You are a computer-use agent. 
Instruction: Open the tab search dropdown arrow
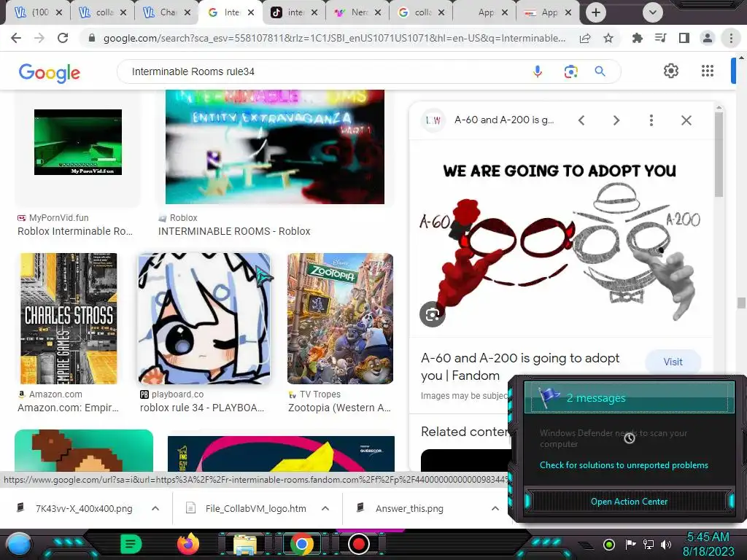tap(653, 12)
